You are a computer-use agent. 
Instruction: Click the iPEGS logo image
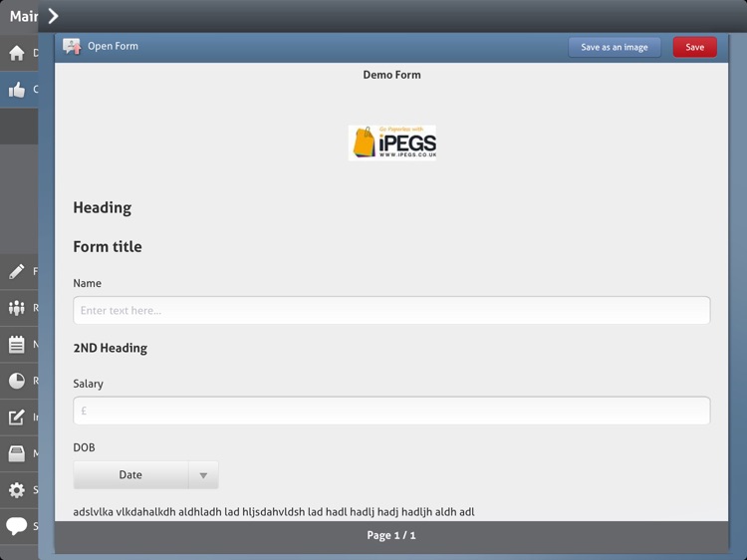[x=392, y=142]
